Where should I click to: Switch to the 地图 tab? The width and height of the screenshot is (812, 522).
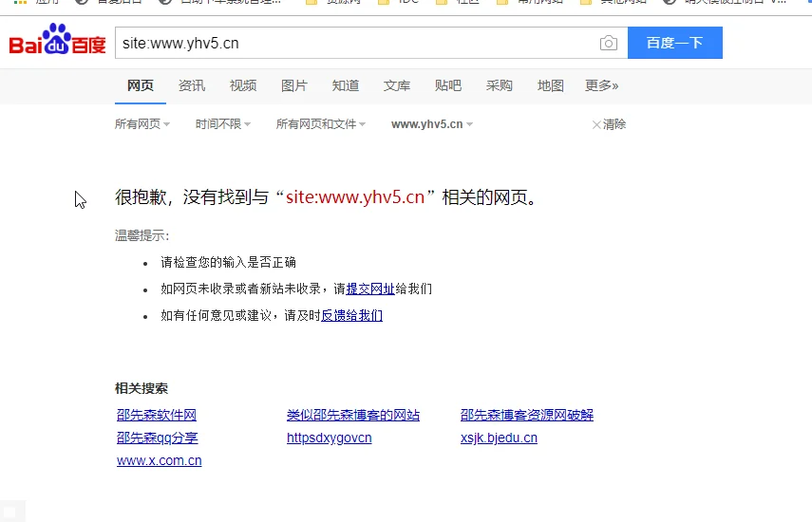click(x=551, y=85)
